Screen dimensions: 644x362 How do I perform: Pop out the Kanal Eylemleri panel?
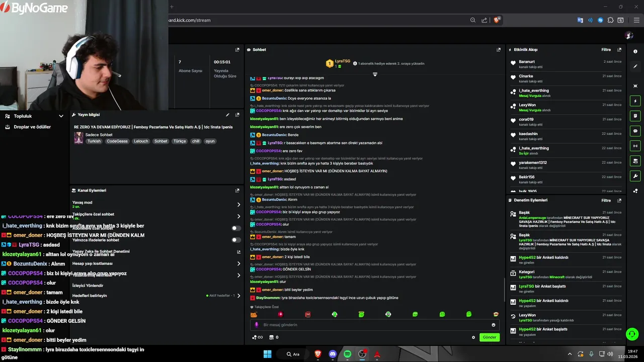click(x=237, y=191)
